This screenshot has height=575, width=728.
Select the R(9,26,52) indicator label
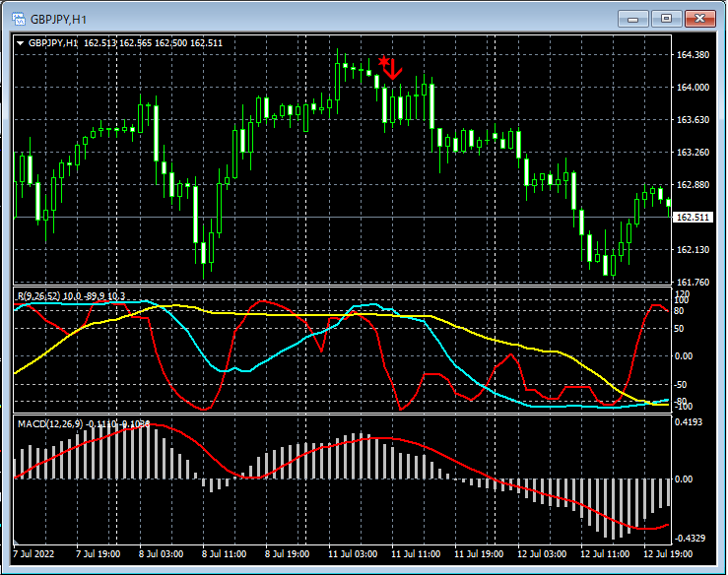[x=39, y=295]
